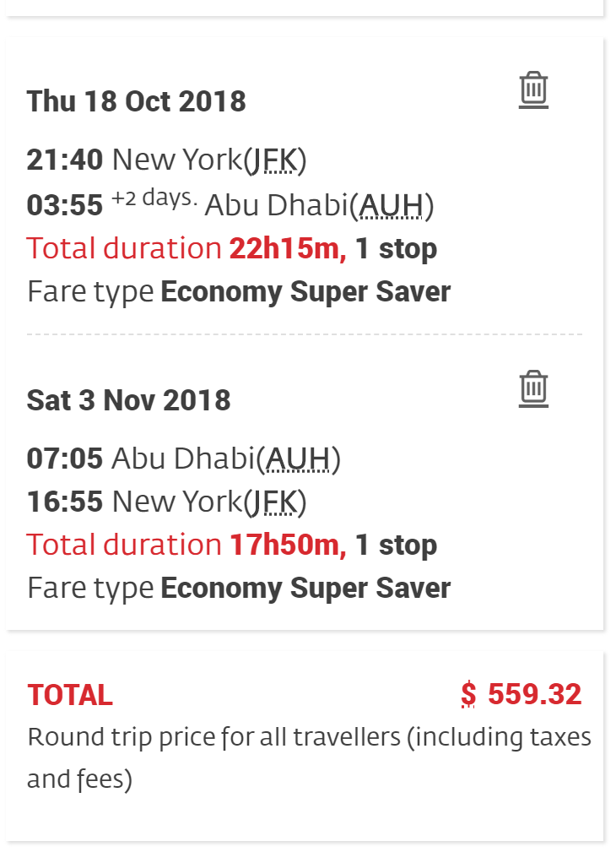Screen dimensions: 616x852
Task: Click the 1 stop label on the outbound flight
Action: point(397,249)
